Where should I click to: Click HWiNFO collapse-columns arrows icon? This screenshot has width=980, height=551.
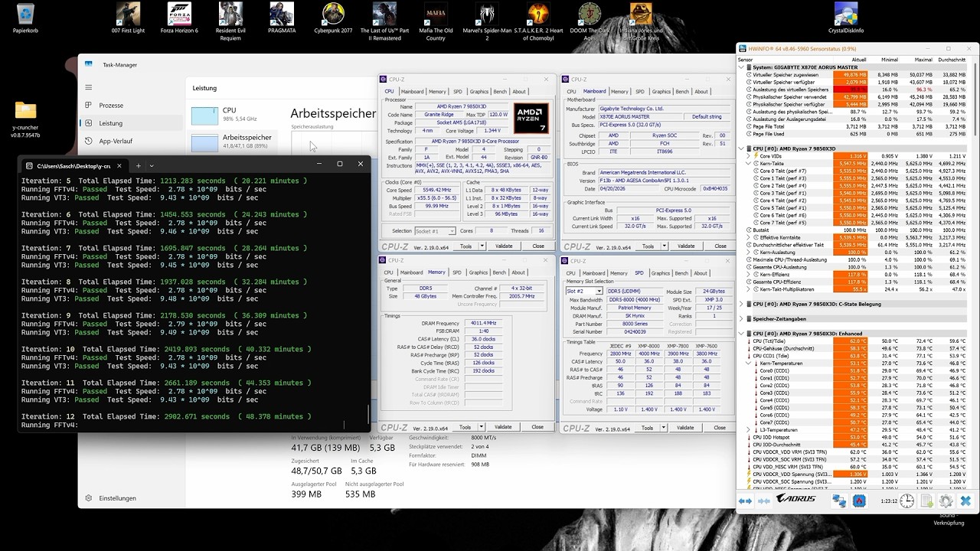[x=764, y=500]
